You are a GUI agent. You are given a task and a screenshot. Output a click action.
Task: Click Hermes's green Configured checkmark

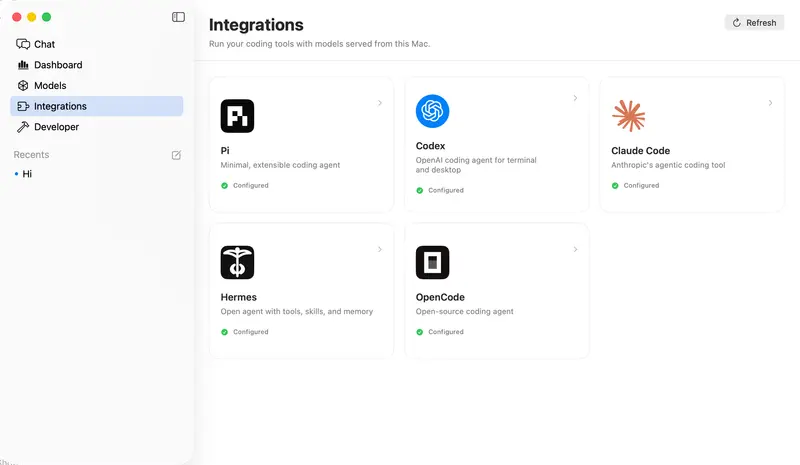tap(224, 332)
